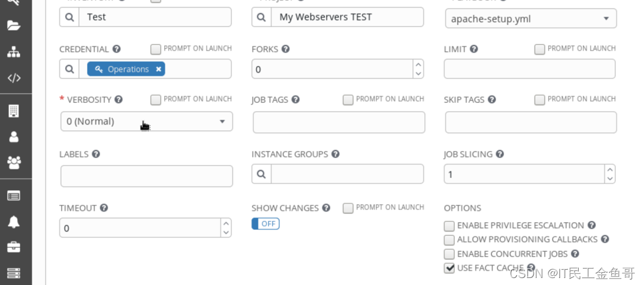
Task: Enable the Privilege Escalation checkbox
Action: (449, 226)
